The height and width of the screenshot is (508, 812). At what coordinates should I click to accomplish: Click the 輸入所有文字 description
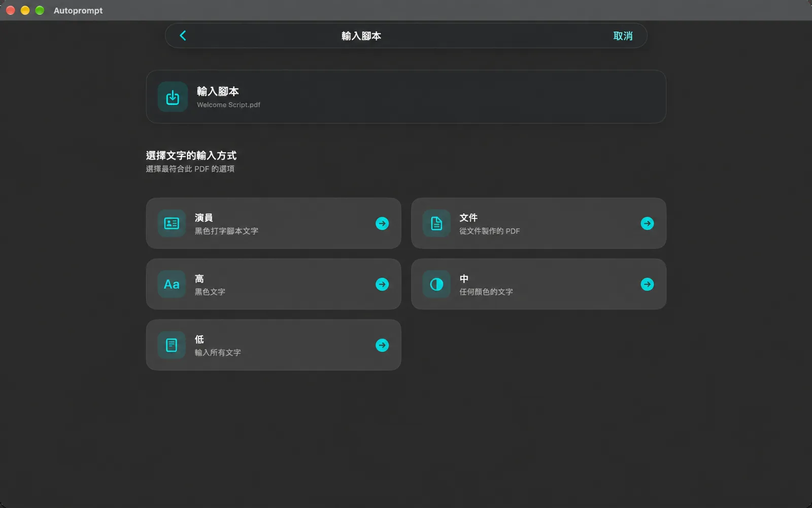[x=218, y=353]
